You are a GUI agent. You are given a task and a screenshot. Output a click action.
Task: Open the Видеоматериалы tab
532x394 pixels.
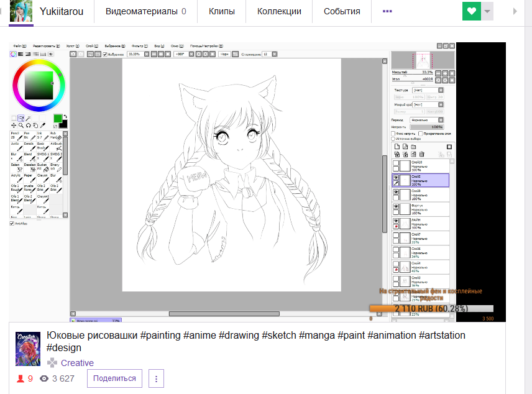[146, 12]
